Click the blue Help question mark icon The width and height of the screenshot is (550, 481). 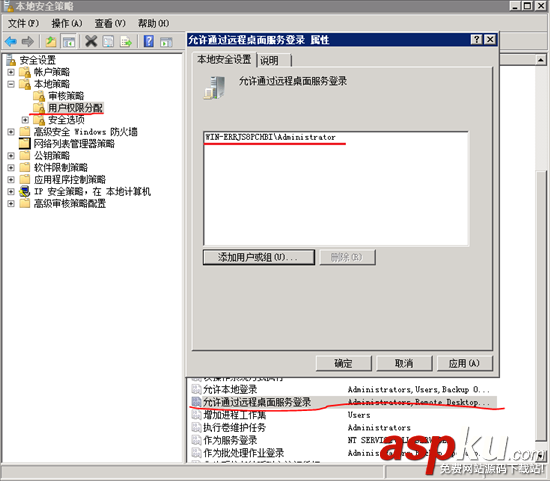149,41
